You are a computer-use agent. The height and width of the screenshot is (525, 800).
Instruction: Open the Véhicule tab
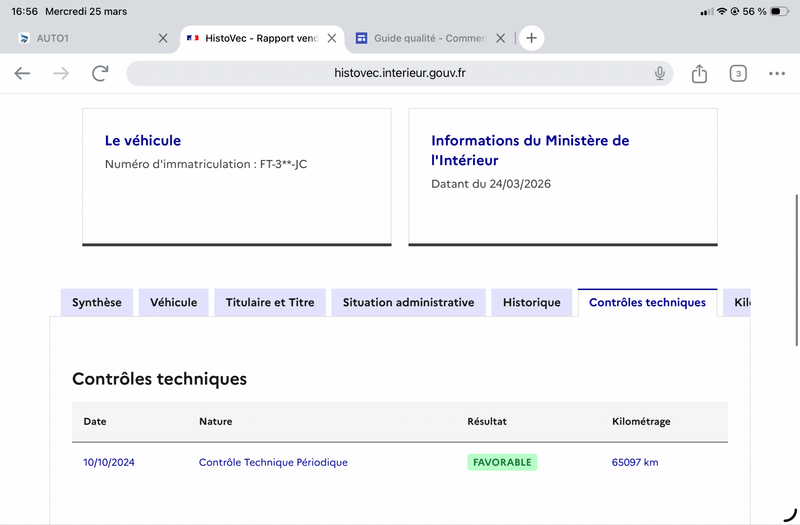pyautogui.click(x=174, y=302)
